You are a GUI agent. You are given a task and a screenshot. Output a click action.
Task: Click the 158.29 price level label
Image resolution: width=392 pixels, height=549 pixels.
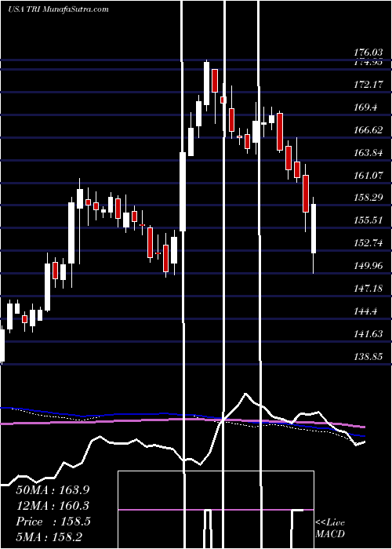(368, 198)
